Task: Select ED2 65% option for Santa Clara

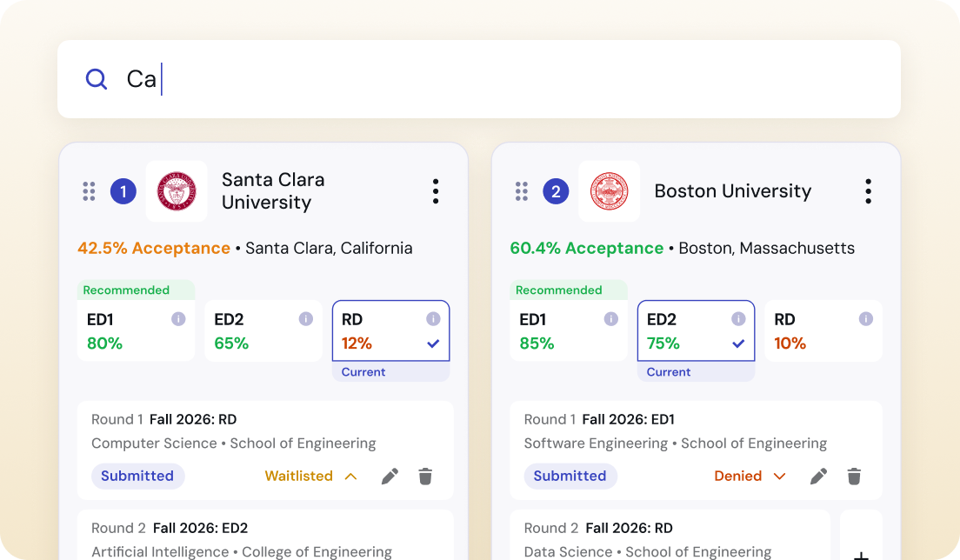Action: click(263, 331)
